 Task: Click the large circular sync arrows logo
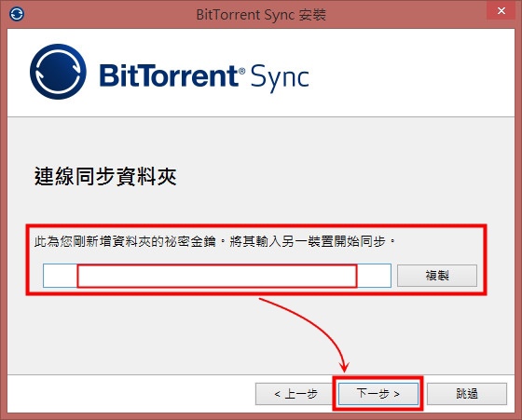click(x=58, y=72)
